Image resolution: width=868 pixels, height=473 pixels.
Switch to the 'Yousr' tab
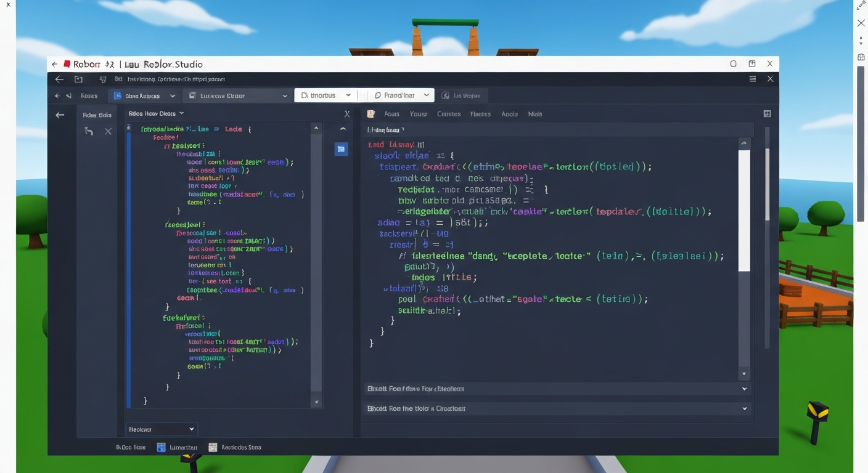click(419, 114)
